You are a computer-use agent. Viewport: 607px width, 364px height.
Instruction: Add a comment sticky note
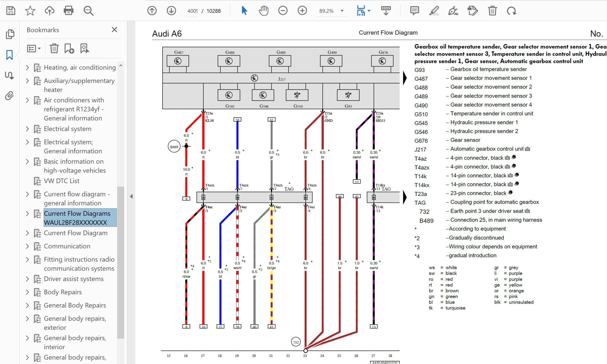click(414, 11)
